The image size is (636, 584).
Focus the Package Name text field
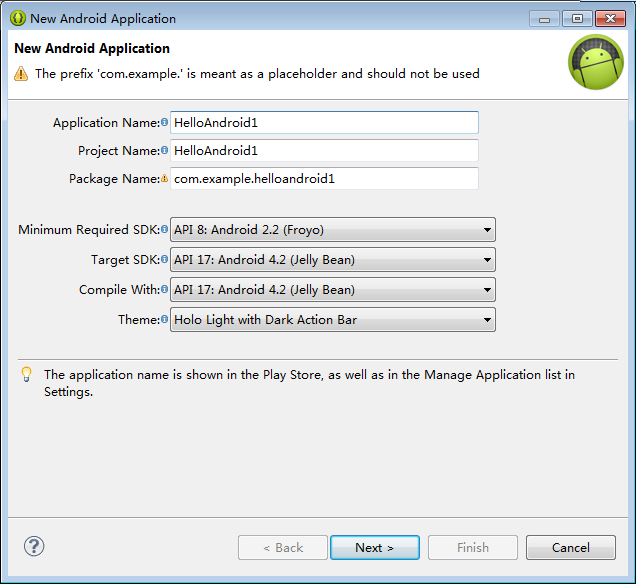tap(324, 178)
